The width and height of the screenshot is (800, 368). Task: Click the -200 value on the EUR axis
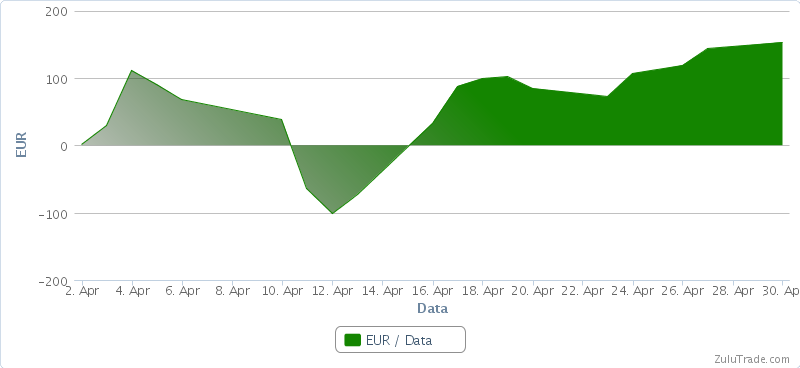tap(53, 281)
